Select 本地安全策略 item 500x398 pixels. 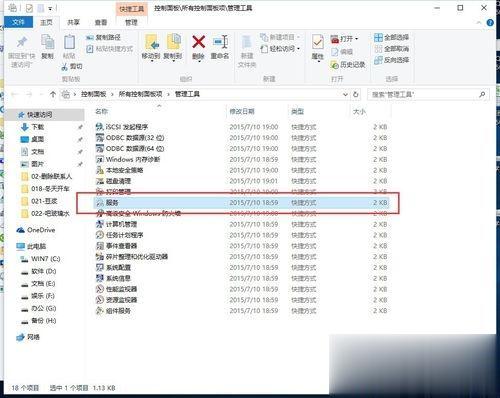click(x=119, y=170)
